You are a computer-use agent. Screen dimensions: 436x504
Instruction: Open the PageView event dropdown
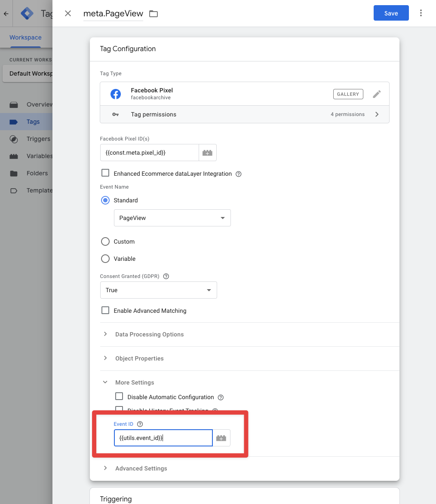click(x=172, y=218)
